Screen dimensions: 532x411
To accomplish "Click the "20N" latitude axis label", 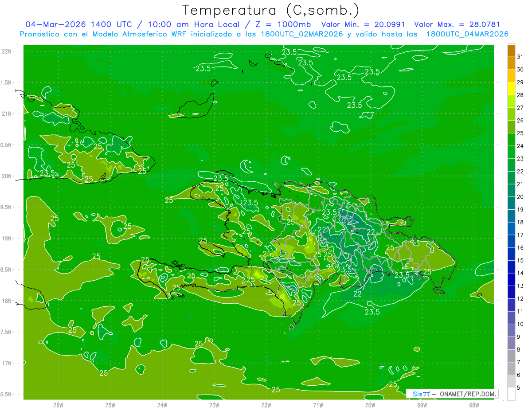I will point(8,176).
